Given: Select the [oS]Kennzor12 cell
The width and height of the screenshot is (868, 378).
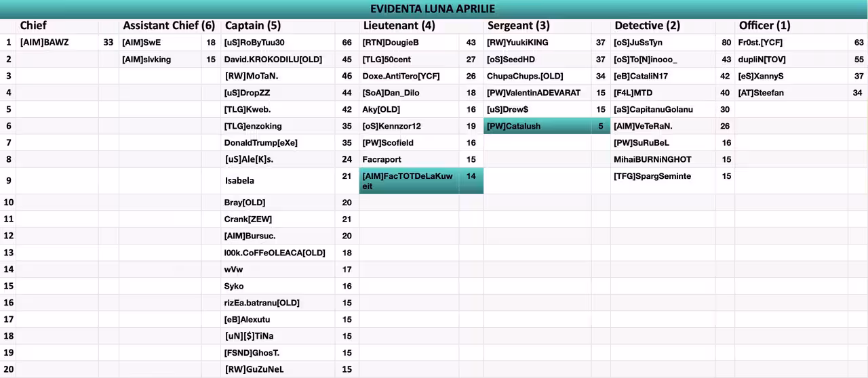Looking at the screenshot, I should tap(409, 126).
